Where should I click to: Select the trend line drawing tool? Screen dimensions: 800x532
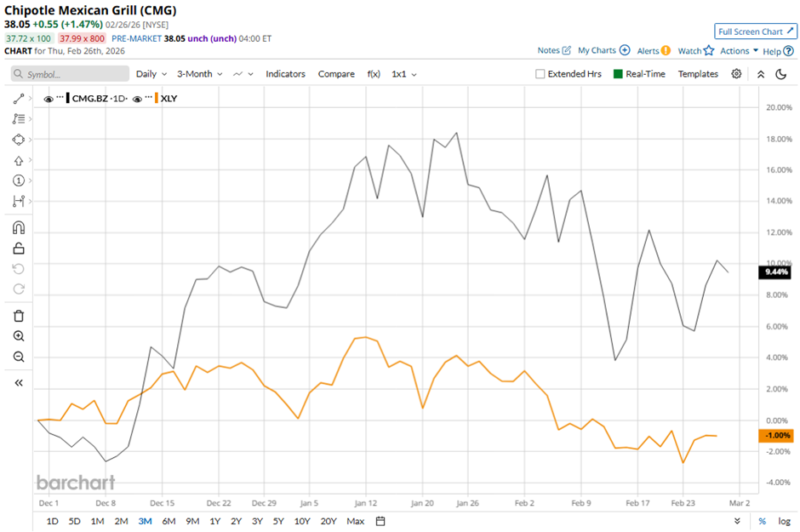19,99
